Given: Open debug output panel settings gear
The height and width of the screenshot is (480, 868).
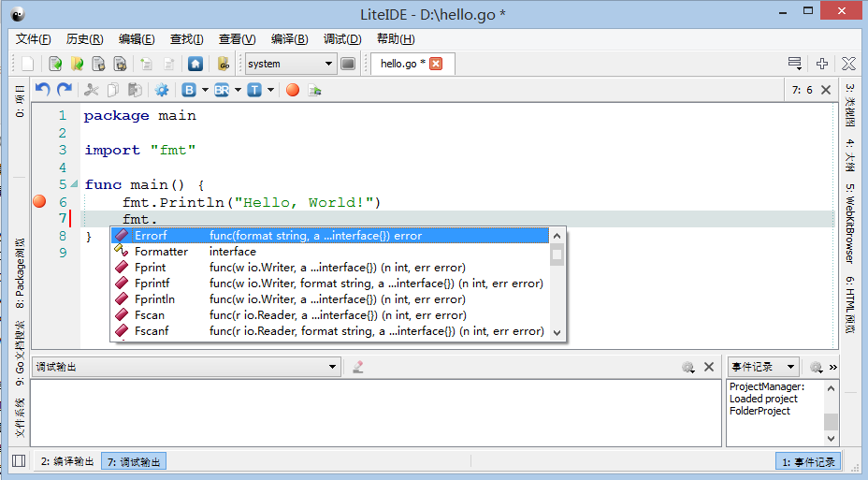Looking at the screenshot, I should point(687,367).
